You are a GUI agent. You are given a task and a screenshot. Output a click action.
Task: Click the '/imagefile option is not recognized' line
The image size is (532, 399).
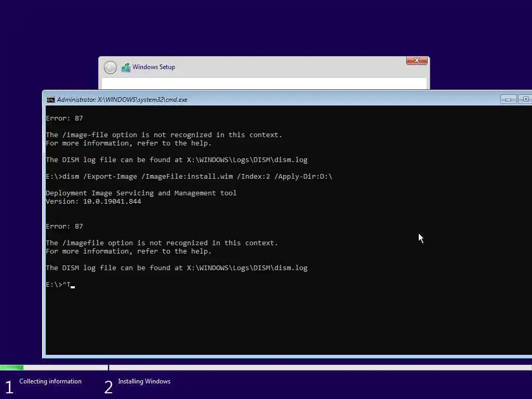pos(162,243)
